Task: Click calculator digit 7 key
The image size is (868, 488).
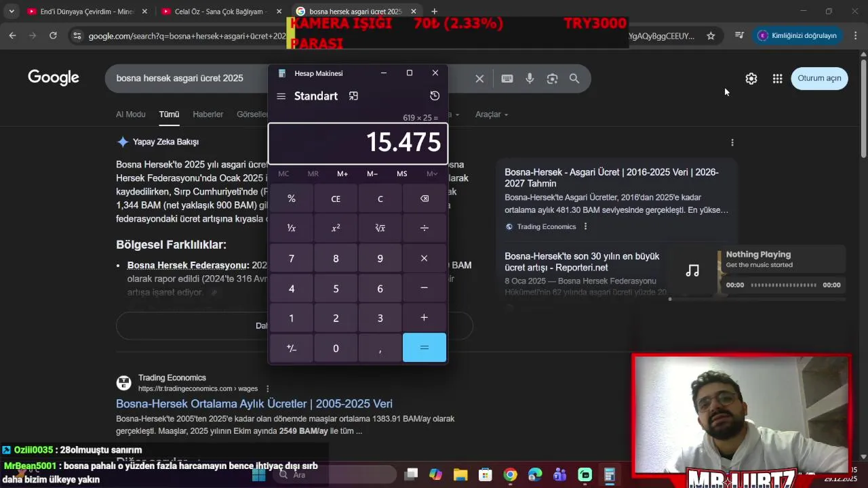Action: (292, 258)
